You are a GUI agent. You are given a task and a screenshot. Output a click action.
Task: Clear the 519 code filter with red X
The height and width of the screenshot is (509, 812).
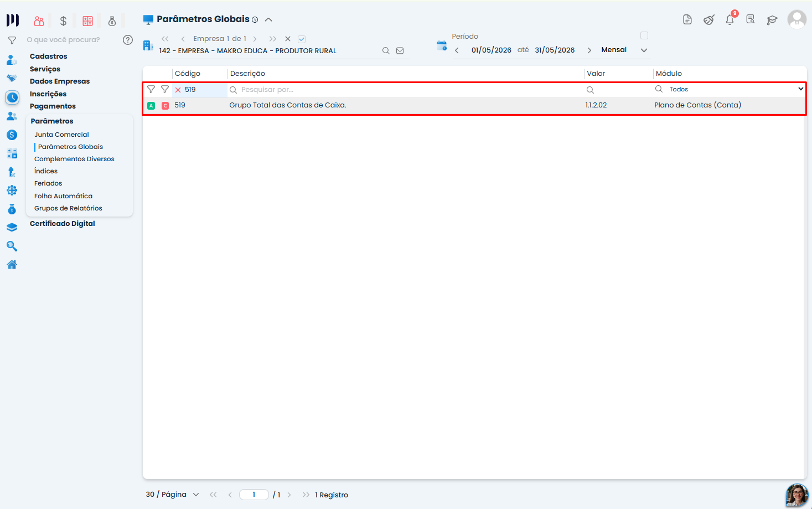[178, 90]
